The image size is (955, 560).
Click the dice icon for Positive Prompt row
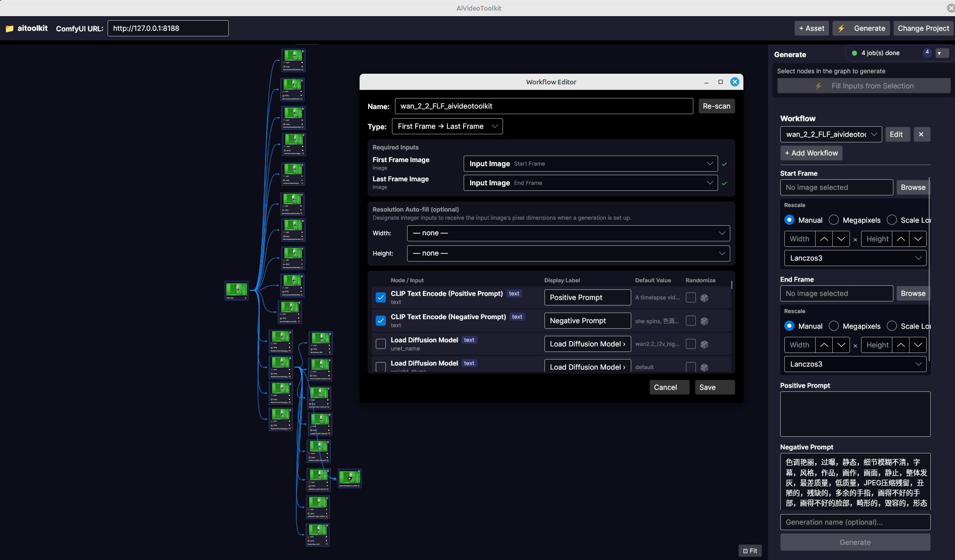(x=705, y=298)
